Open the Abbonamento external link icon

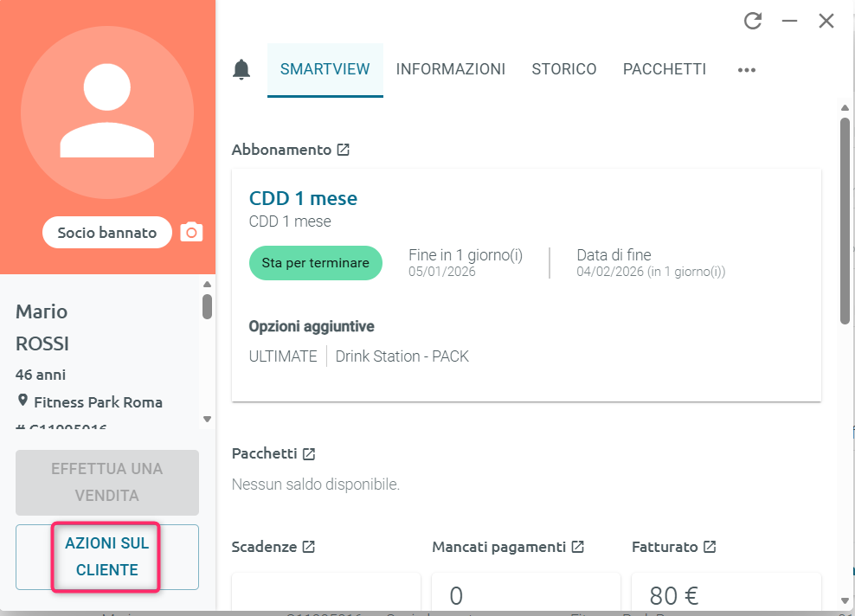pos(343,150)
